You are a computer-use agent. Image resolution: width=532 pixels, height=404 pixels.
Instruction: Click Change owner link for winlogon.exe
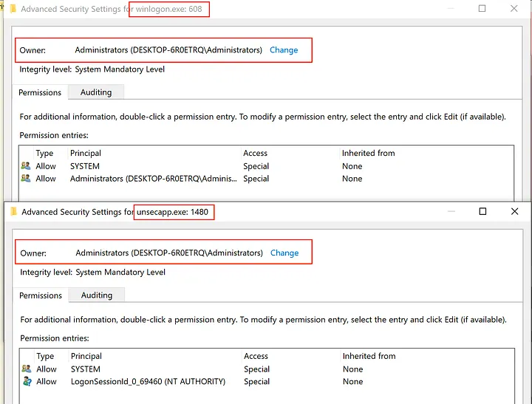284,50
